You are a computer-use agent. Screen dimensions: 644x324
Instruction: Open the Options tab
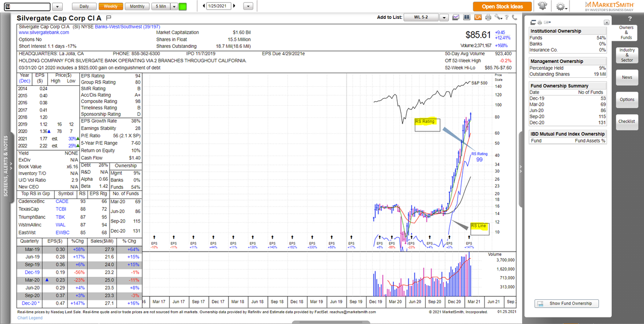click(627, 99)
